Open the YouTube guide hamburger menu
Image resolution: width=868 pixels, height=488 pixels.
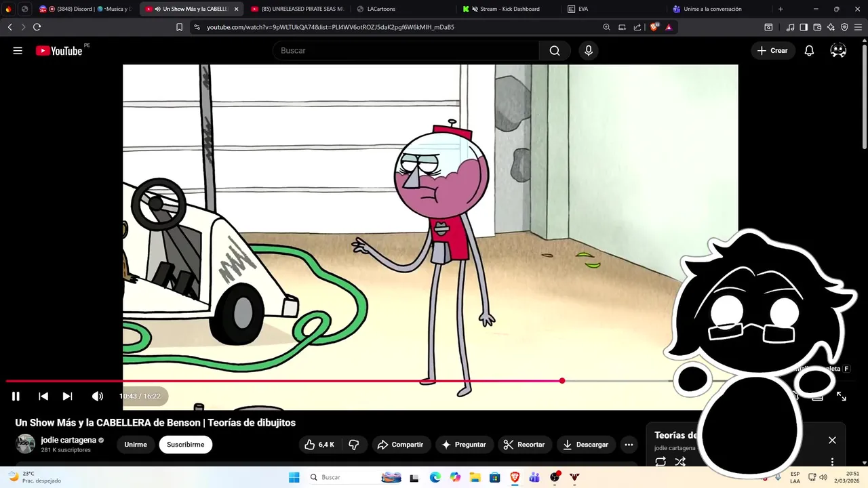[x=18, y=51]
